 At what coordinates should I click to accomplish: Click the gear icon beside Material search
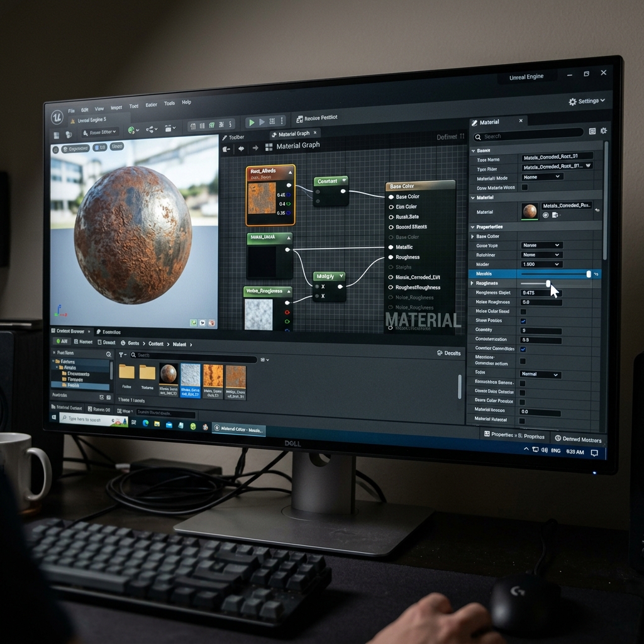pyautogui.click(x=603, y=131)
